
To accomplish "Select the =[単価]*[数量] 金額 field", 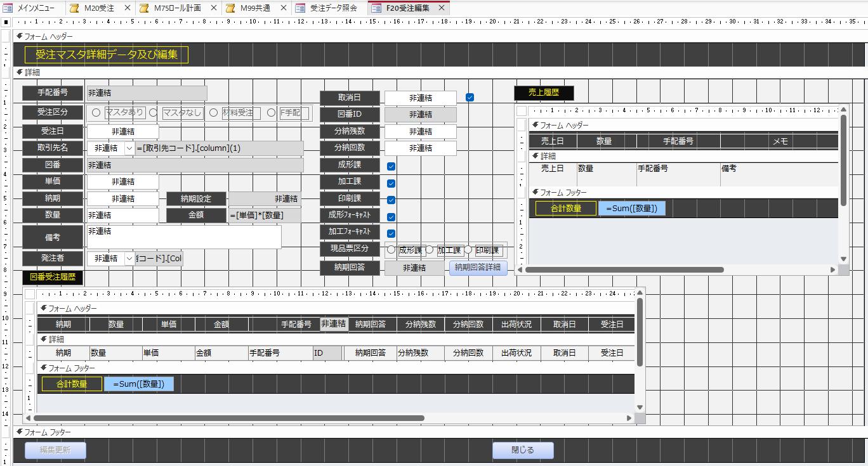I will click(266, 216).
